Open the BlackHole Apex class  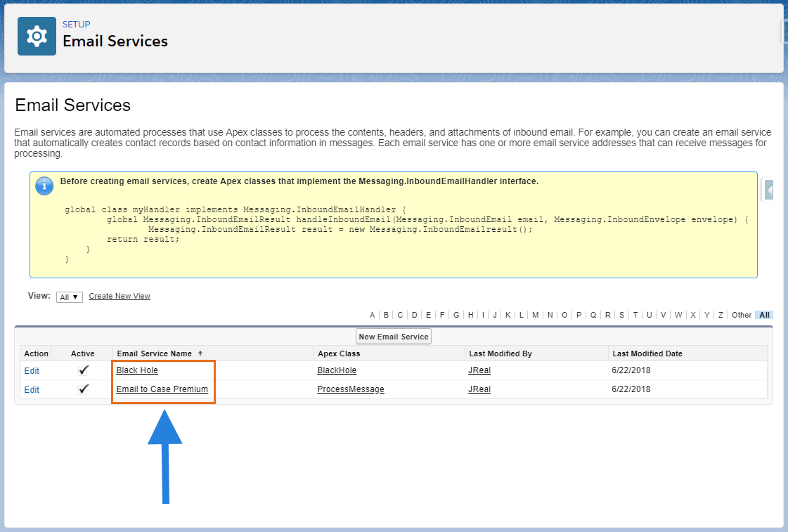[337, 370]
